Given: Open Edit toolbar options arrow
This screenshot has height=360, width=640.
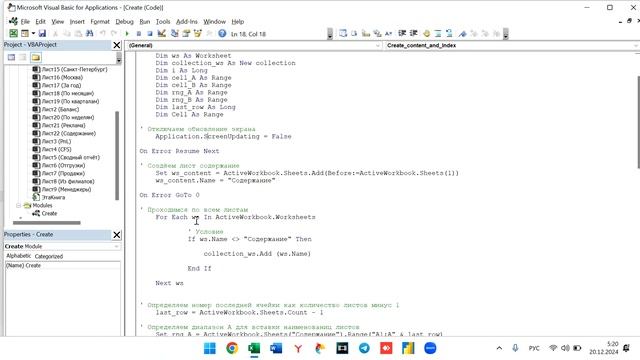Looking at the screenshot, I should [506, 34].
